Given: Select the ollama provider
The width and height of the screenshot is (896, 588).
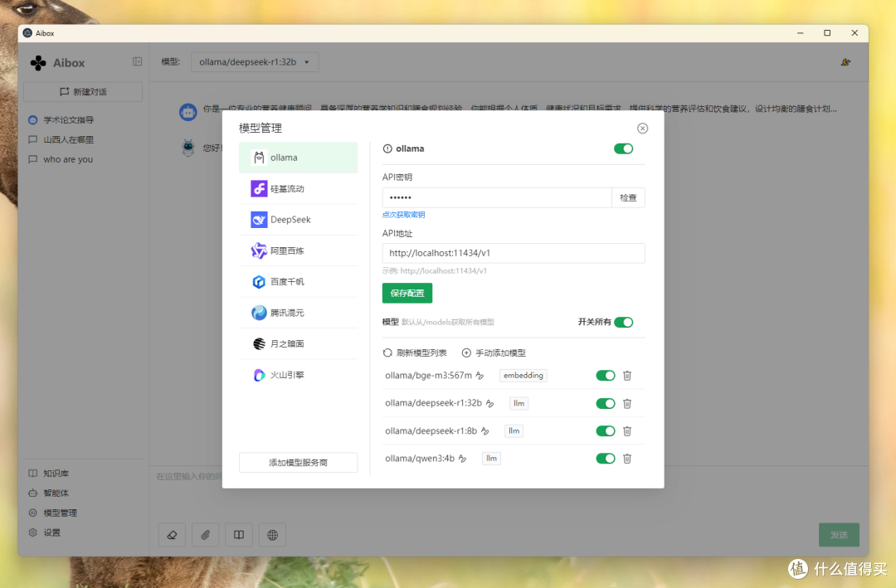Looking at the screenshot, I should (x=299, y=158).
